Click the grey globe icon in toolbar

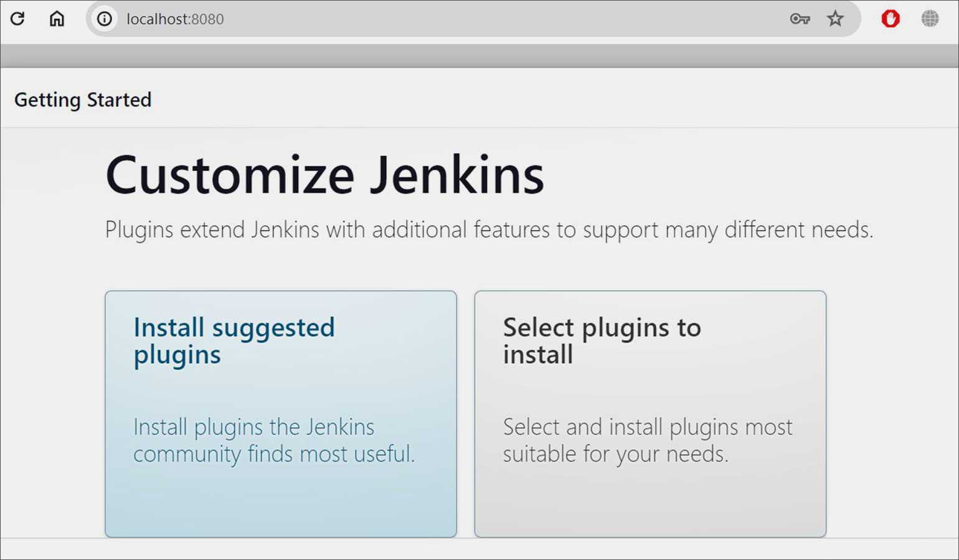coord(930,19)
